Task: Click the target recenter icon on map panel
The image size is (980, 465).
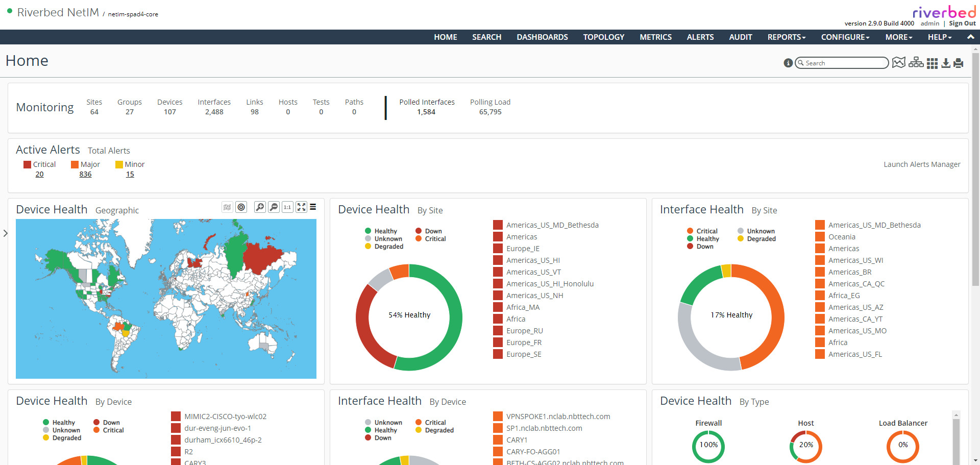Action: [241, 207]
